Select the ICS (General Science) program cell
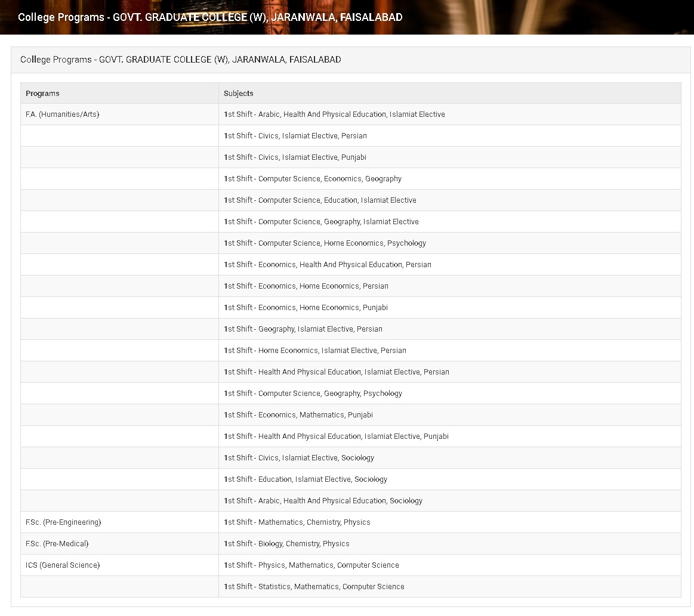 point(63,565)
